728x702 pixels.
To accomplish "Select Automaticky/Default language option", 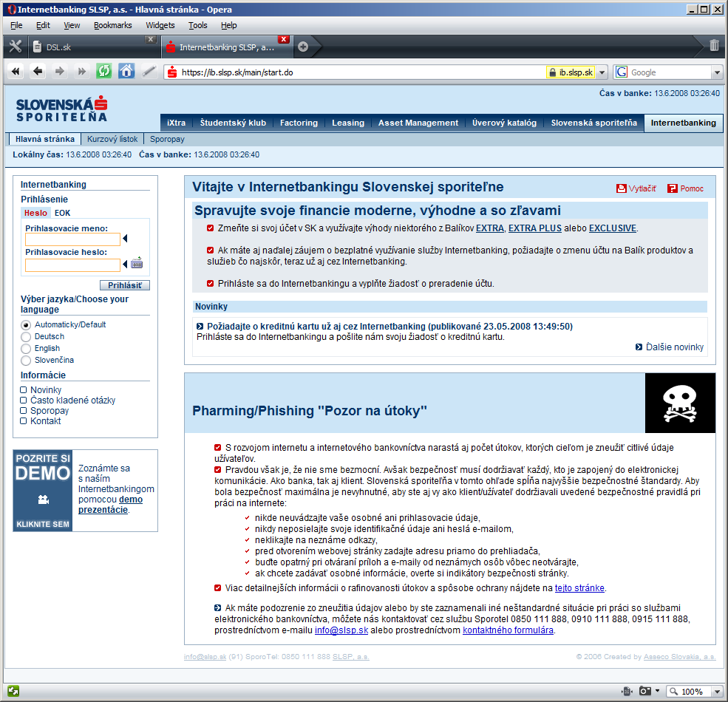I will 26,325.
